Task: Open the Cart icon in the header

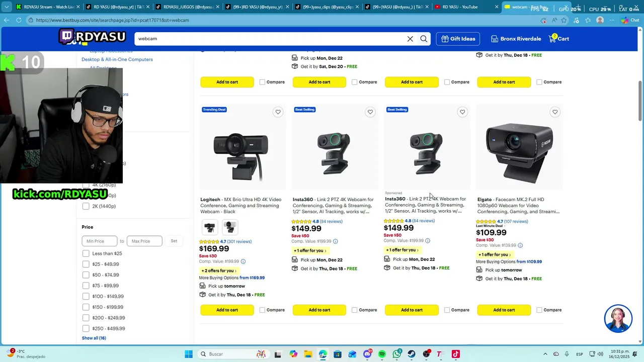Action: (x=559, y=39)
